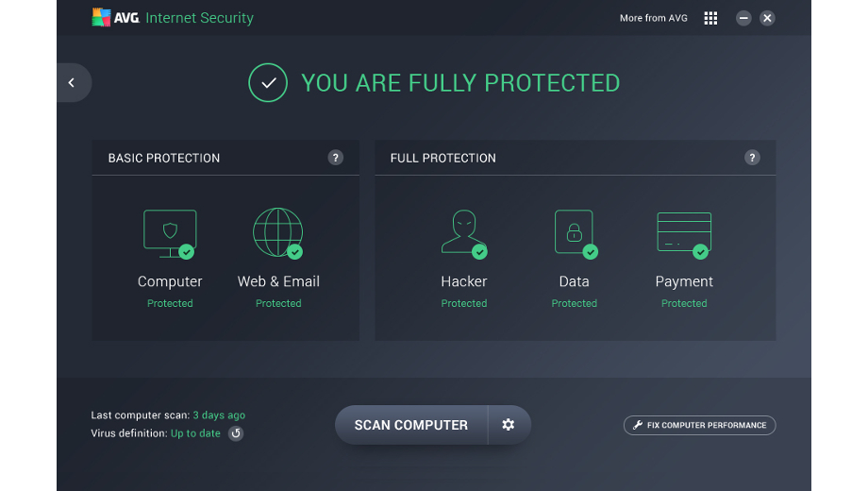Open the Data protection lock icon
The height and width of the screenshot is (491, 868).
coord(574,233)
